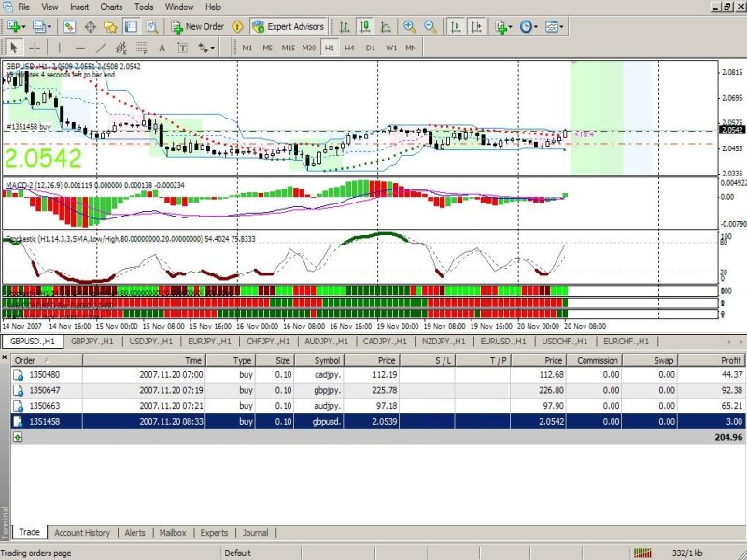Select the trendline drawing tool

coord(101,48)
